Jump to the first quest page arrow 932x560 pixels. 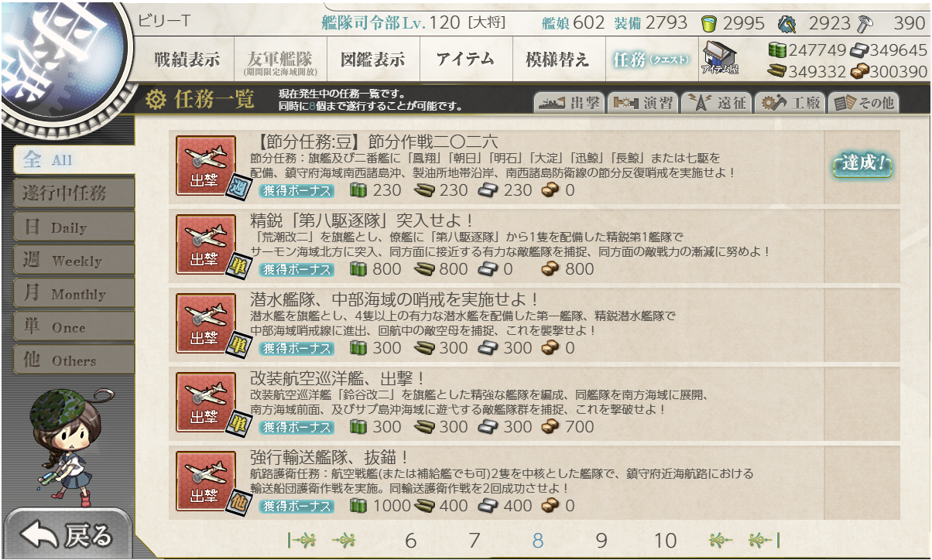(302, 540)
